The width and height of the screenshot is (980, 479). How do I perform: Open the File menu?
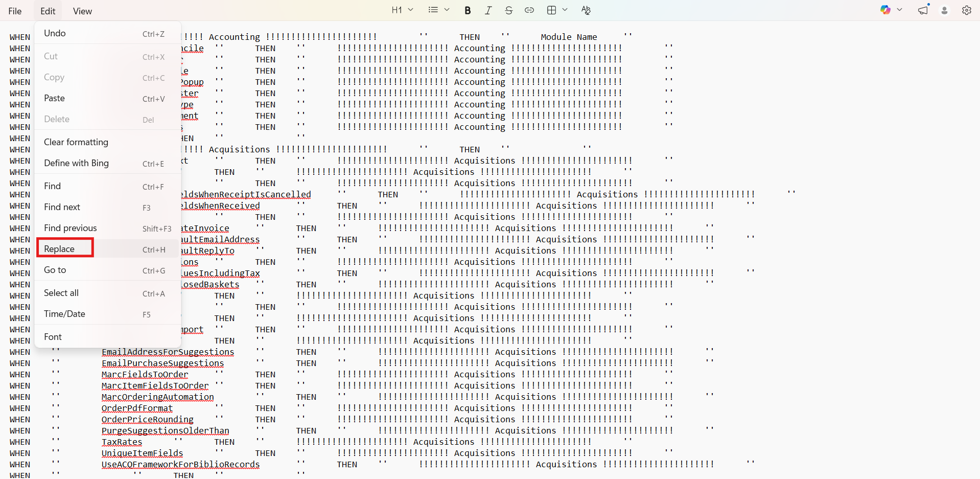point(15,11)
